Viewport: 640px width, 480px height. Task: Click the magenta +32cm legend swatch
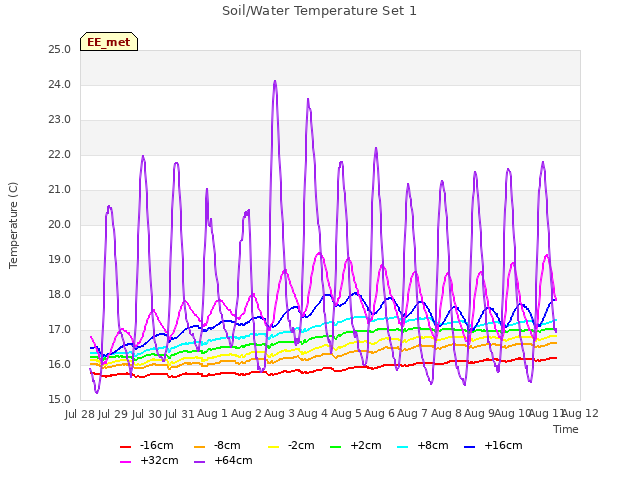tap(125, 462)
